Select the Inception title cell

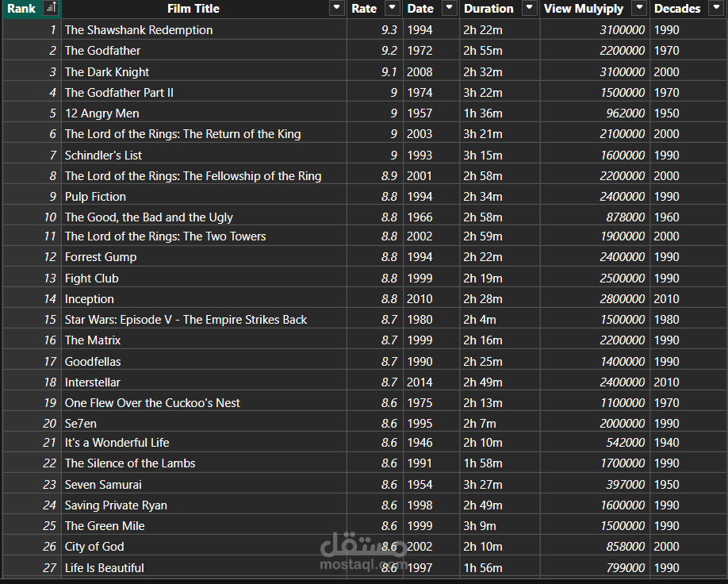click(205, 298)
